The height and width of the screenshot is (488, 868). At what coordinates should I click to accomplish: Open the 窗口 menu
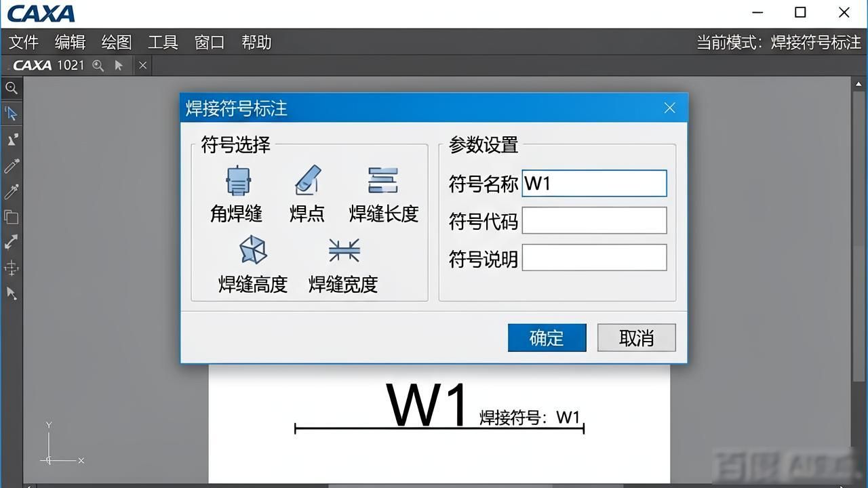210,42
